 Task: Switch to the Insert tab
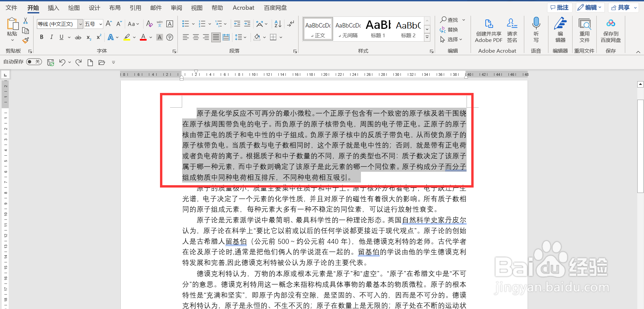point(53,8)
